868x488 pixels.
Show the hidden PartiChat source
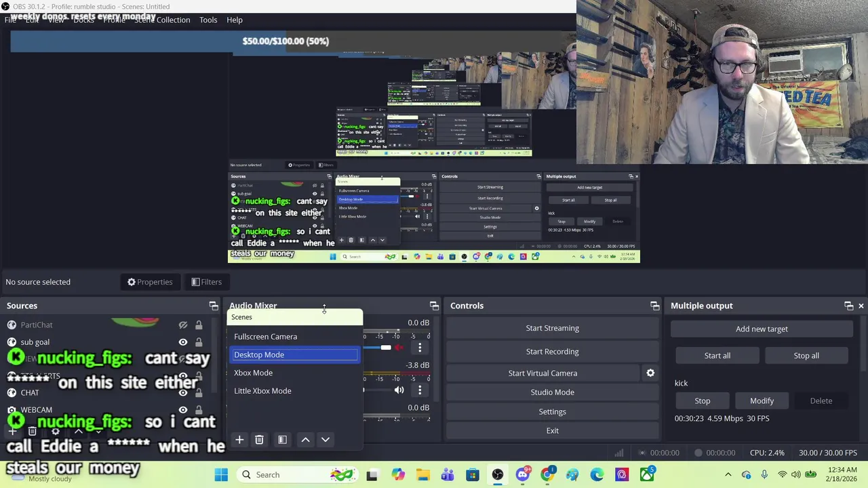[182, 325]
